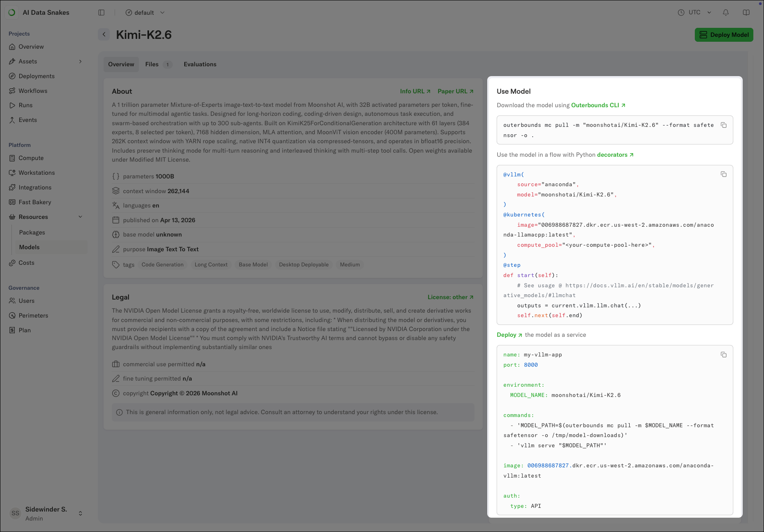Viewport: 764px width, 532px height.
Task: Click the purpose Image Text To Text row
Action: click(x=293, y=249)
